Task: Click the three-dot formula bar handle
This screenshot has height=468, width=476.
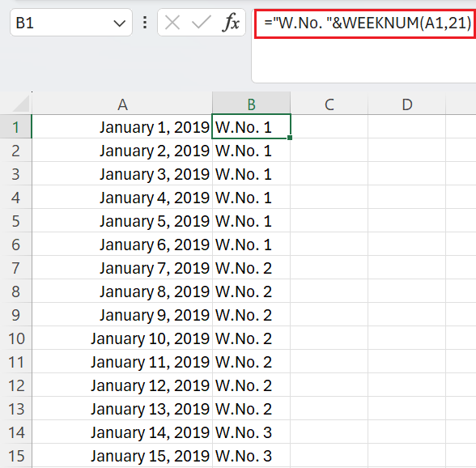Action: (x=145, y=23)
